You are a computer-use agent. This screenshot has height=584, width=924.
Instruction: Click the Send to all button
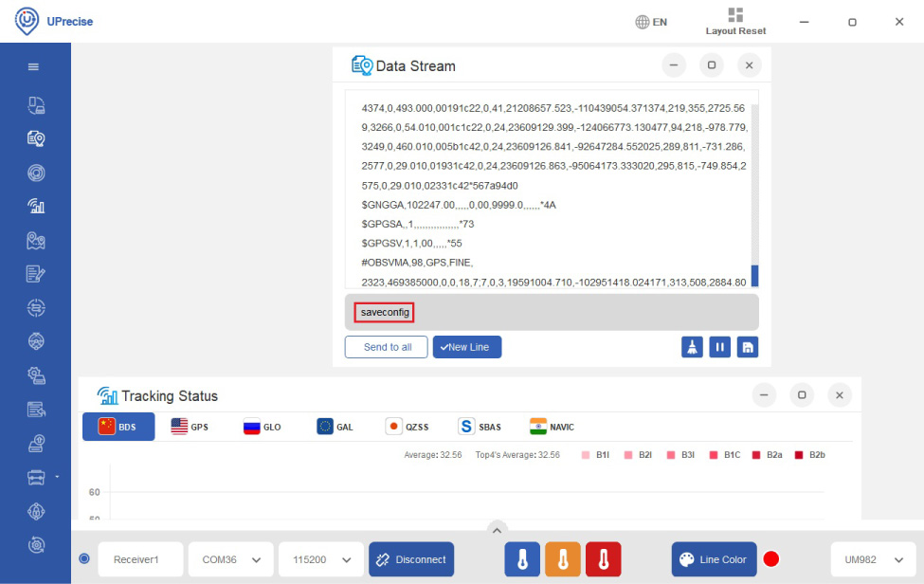(x=387, y=347)
